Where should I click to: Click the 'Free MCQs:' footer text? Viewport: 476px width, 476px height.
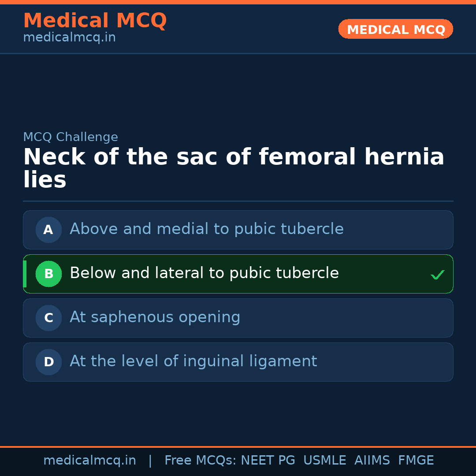[x=201, y=461]
